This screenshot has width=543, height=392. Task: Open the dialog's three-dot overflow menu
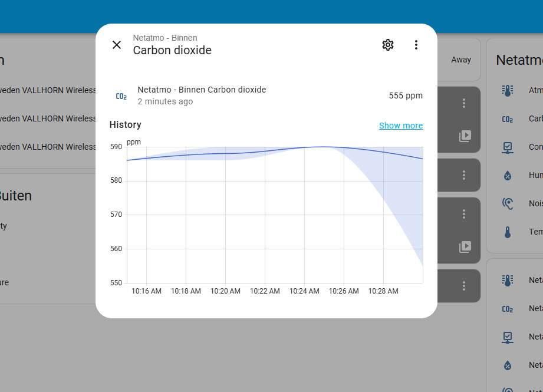[416, 45]
